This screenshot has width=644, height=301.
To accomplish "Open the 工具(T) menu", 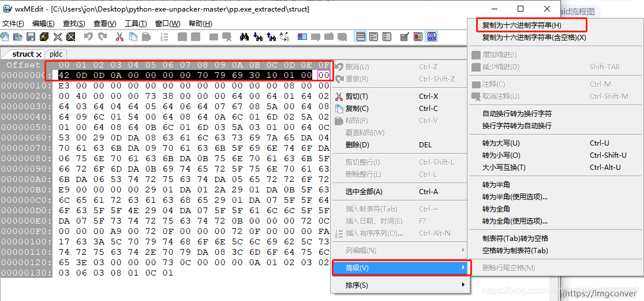I will (x=136, y=24).
